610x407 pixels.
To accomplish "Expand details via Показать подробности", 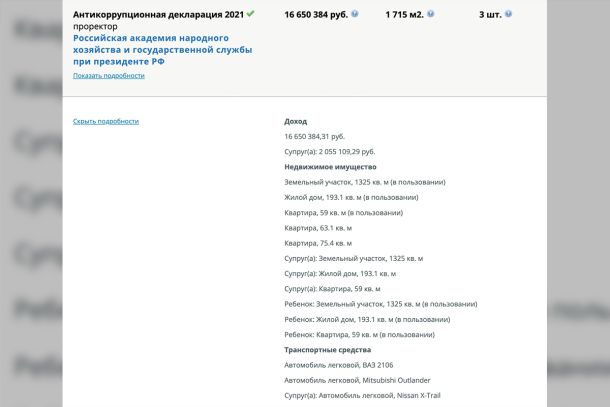I will coord(108,75).
